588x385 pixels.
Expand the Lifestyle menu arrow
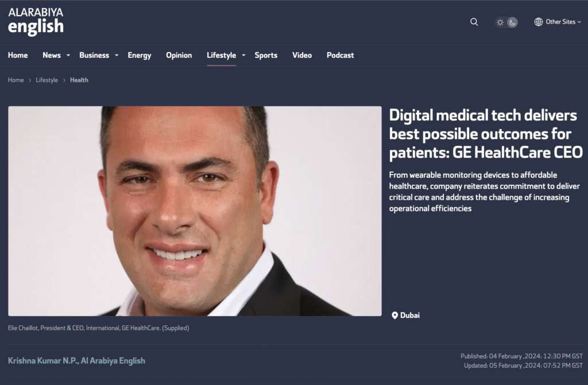tap(243, 56)
